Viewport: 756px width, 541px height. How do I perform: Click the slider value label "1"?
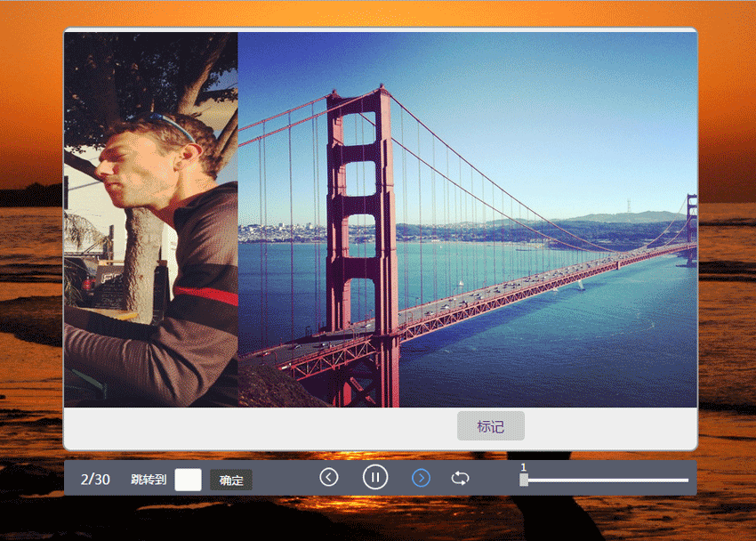point(523,467)
